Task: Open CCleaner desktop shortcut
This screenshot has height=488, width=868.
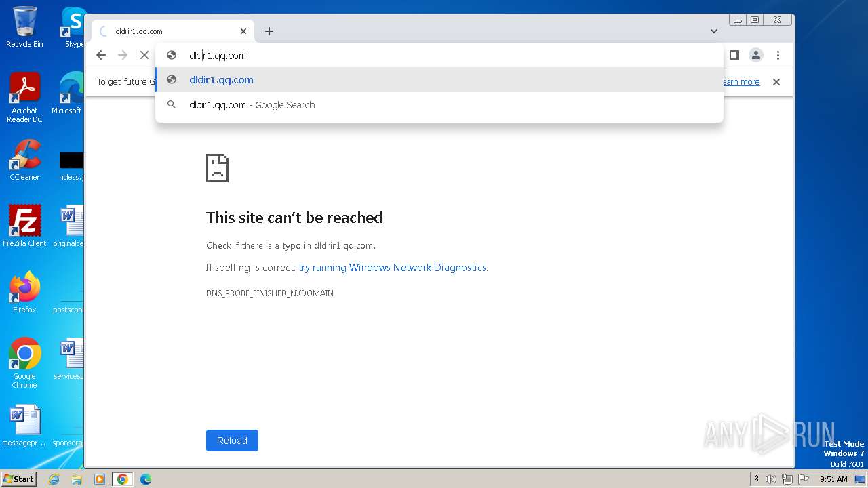Action: click(x=24, y=160)
